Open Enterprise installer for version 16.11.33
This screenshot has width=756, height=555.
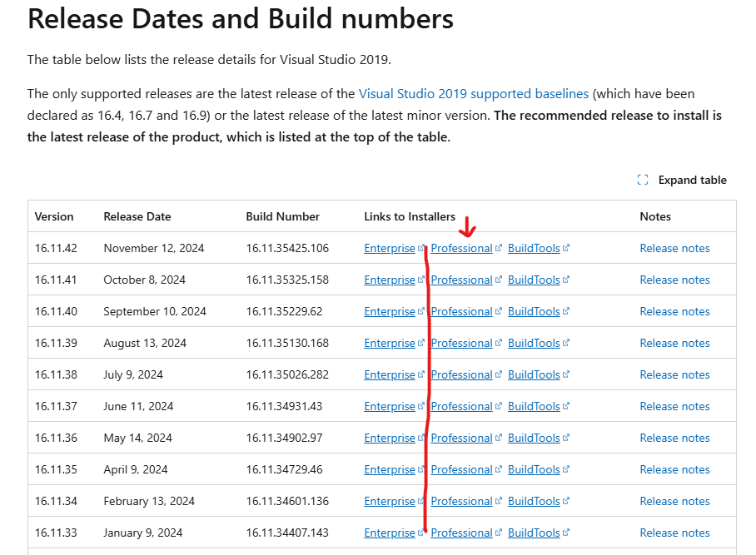tap(390, 533)
